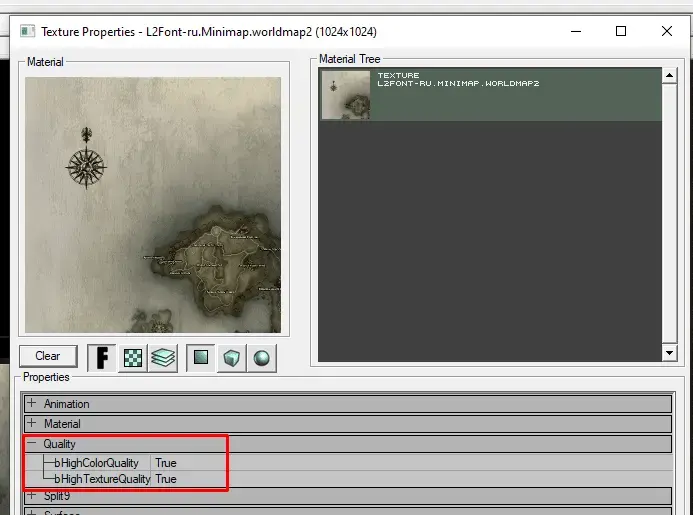Click the Clear button under the material preview
693x515 pixels.
click(48, 356)
